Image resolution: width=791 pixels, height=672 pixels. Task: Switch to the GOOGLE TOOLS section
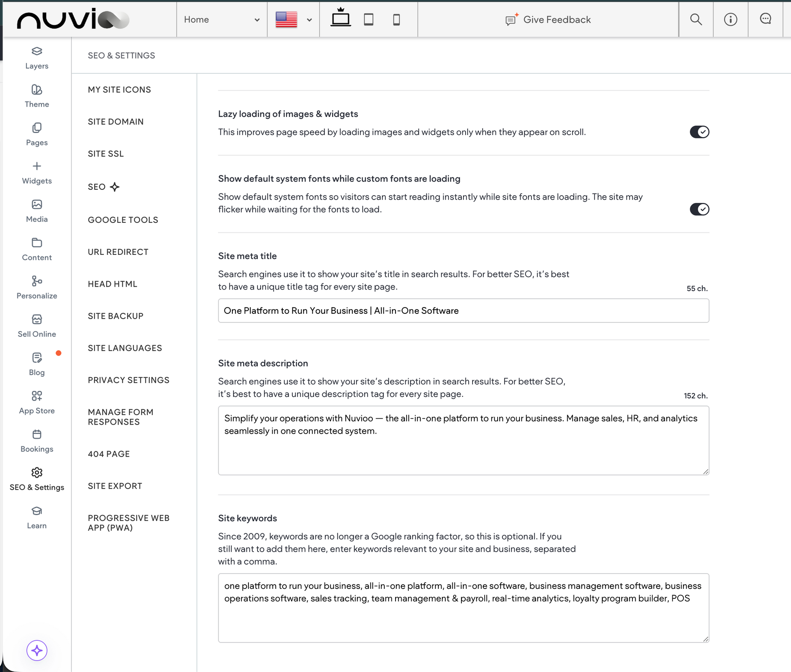(x=123, y=219)
